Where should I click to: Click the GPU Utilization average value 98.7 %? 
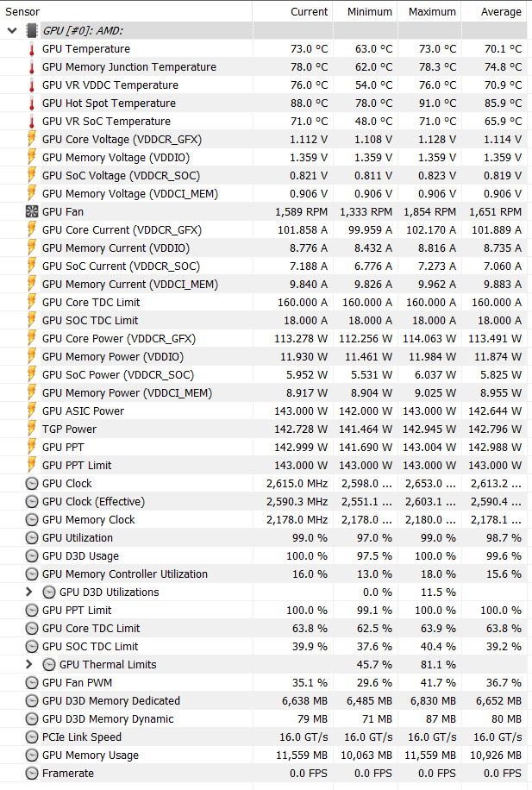click(x=504, y=538)
